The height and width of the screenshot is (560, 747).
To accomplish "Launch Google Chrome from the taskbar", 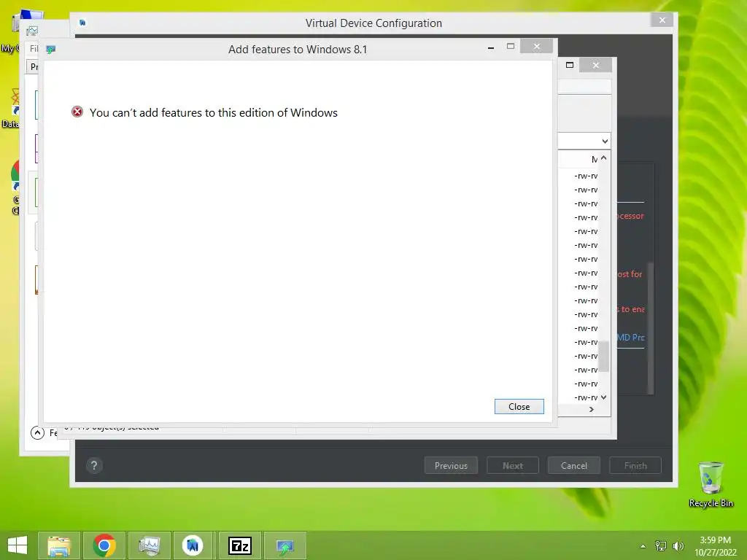I will pyautogui.click(x=104, y=545).
